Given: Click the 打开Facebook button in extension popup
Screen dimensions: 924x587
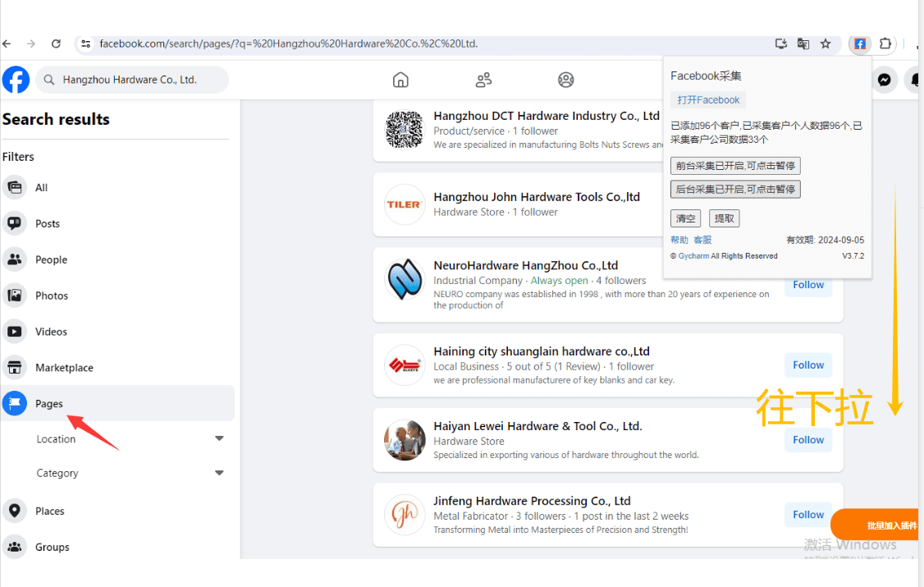Looking at the screenshot, I should point(707,100).
